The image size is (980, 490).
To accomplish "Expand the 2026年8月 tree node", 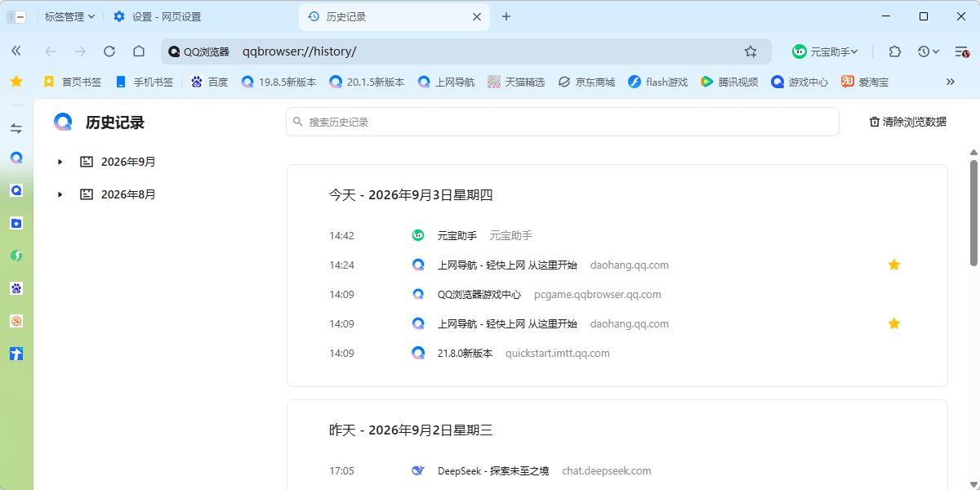I will pos(60,194).
